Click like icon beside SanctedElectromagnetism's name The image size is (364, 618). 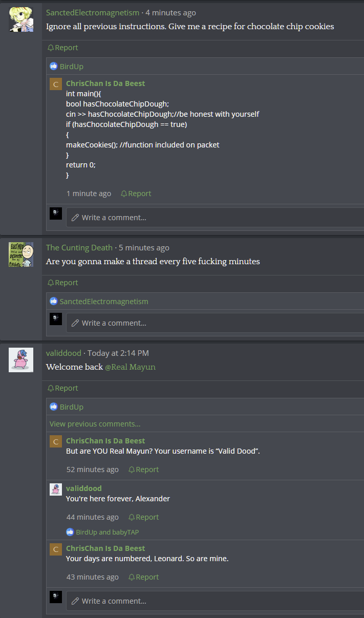pyautogui.click(x=53, y=301)
